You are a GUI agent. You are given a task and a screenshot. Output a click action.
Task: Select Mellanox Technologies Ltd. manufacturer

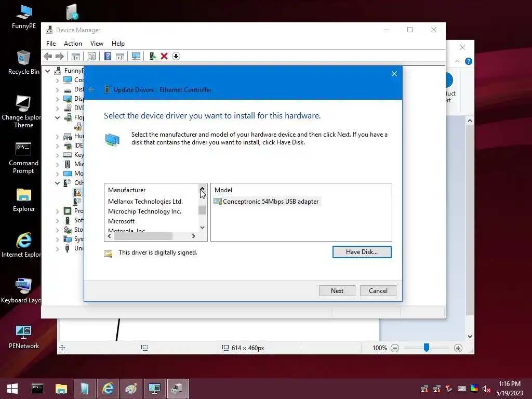pyautogui.click(x=145, y=202)
